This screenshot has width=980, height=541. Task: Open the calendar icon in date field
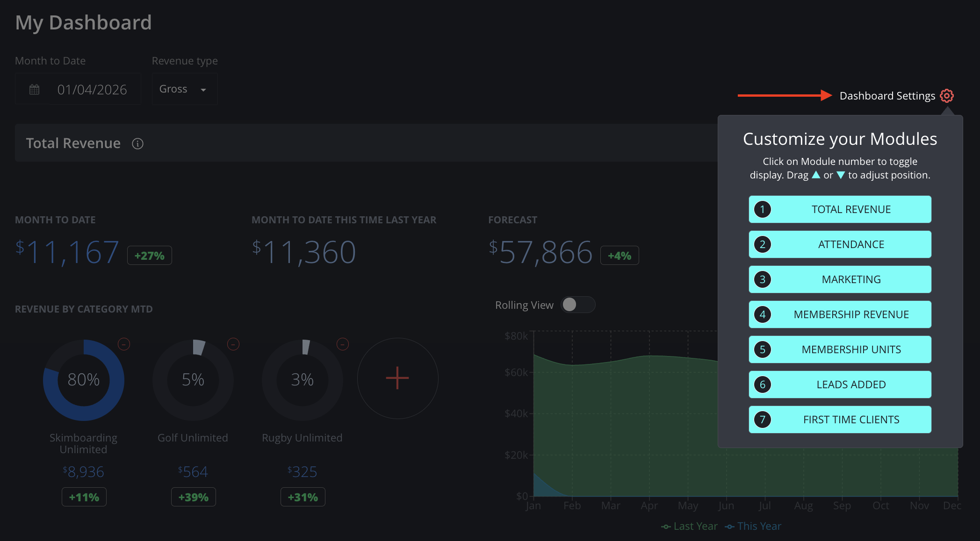point(35,89)
